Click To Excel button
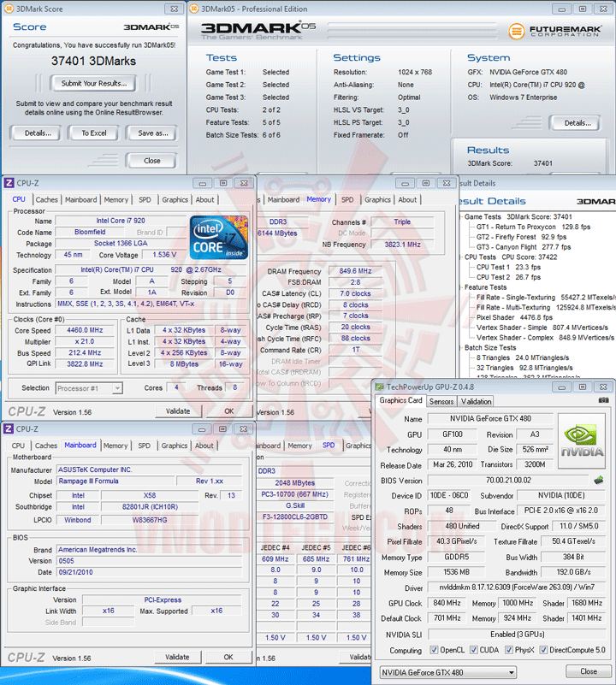Image resolution: width=616 pixels, height=685 pixels. pos(93,133)
